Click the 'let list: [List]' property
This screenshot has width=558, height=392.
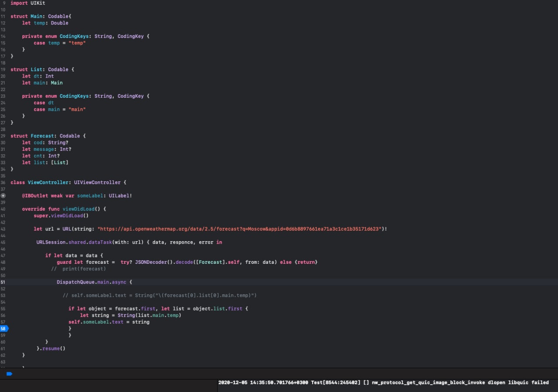(45, 162)
